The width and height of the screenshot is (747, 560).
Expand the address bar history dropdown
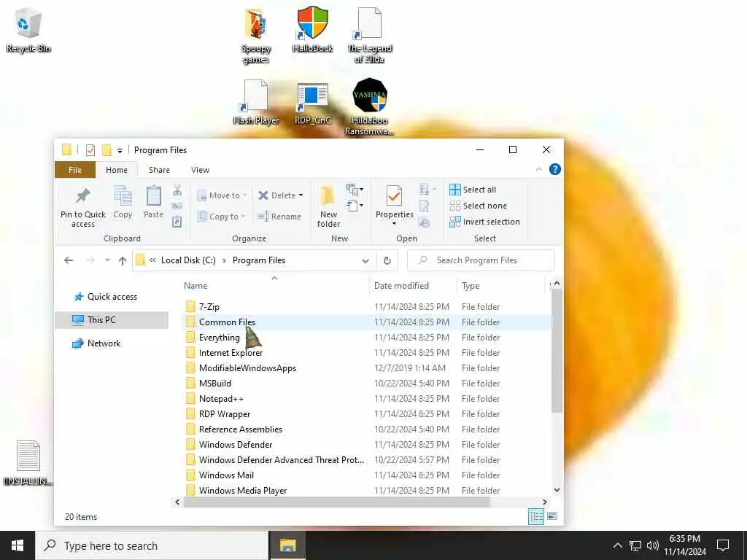coord(365,260)
